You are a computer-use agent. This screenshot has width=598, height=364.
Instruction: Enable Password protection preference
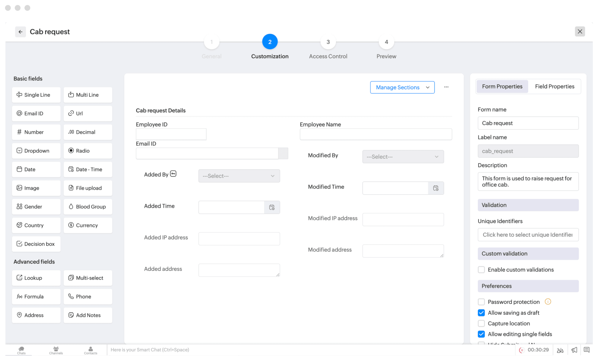click(x=481, y=302)
